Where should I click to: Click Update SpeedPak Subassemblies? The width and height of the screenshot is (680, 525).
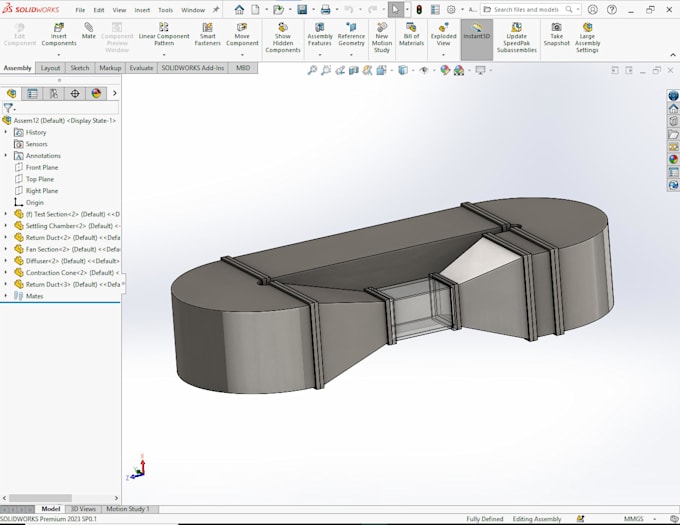[x=517, y=38]
